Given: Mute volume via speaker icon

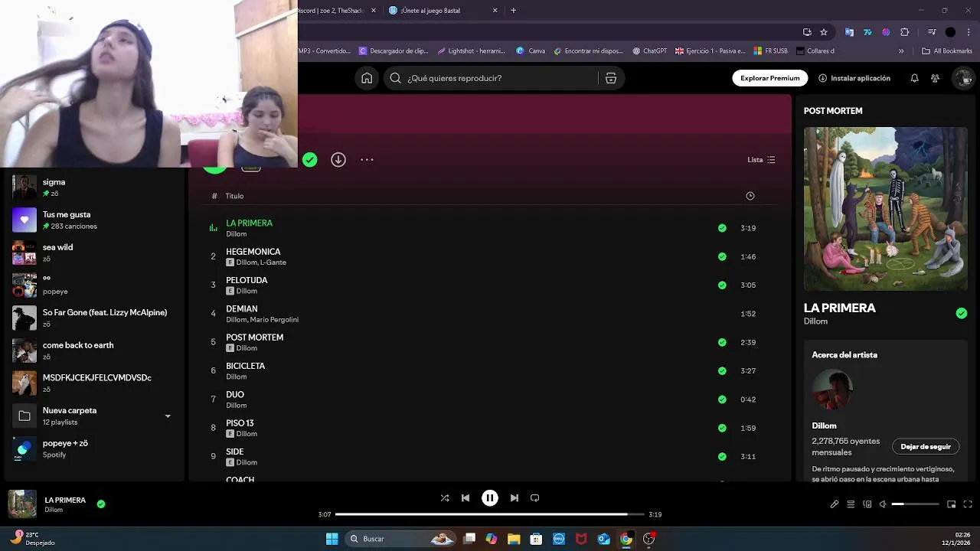Looking at the screenshot, I should [883, 504].
